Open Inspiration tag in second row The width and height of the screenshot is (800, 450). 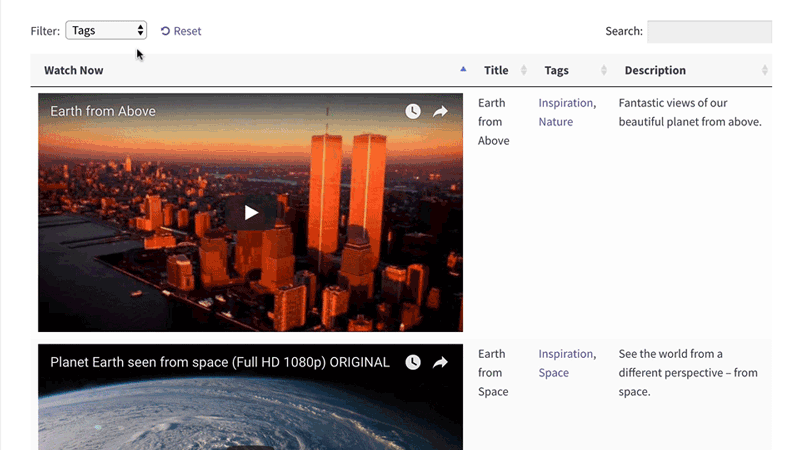(565, 354)
